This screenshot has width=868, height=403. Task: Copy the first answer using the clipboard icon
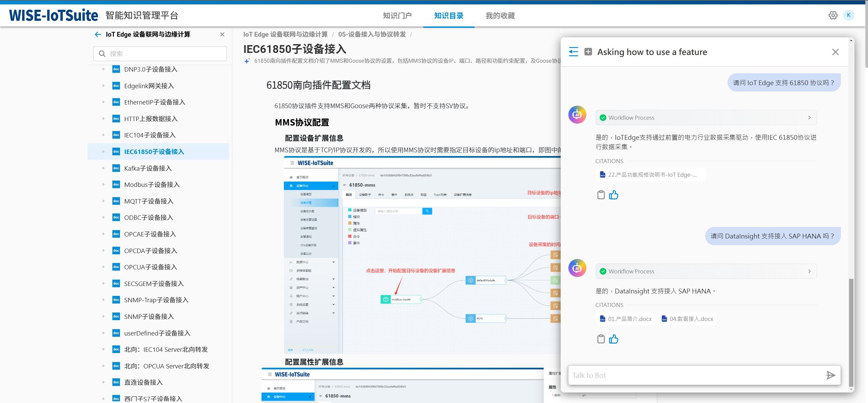(601, 195)
